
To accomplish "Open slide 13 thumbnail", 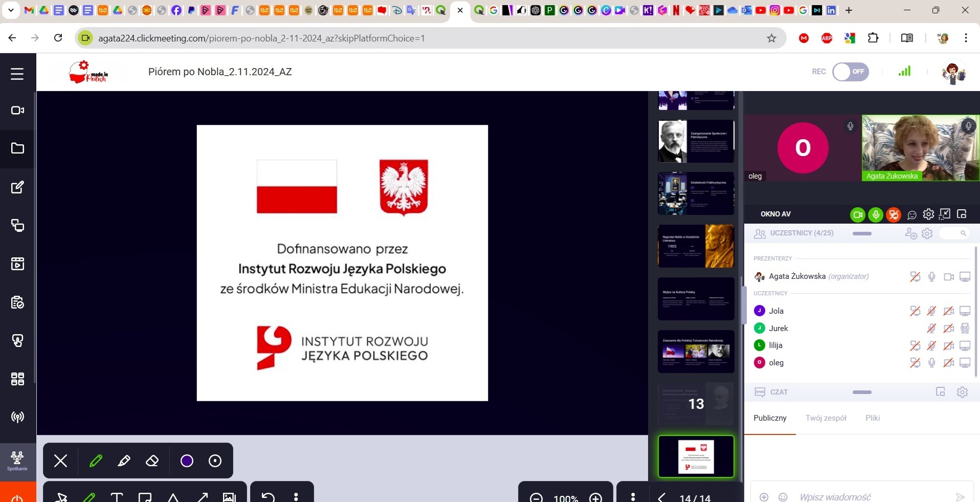I will 696,404.
